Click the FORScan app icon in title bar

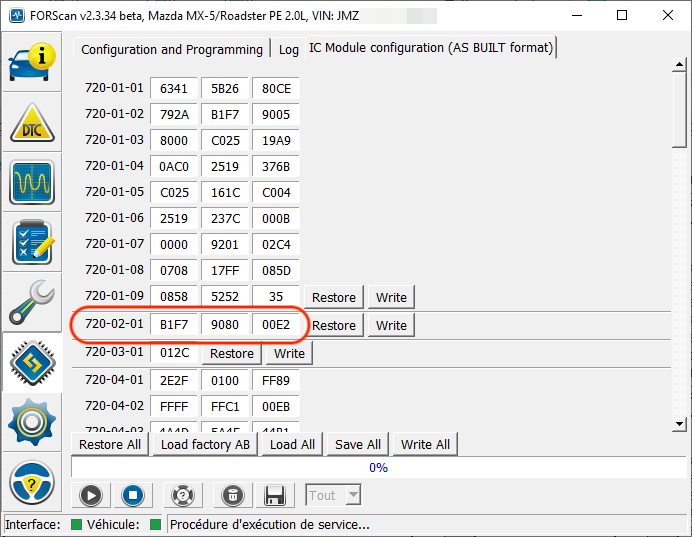(x=17, y=16)
